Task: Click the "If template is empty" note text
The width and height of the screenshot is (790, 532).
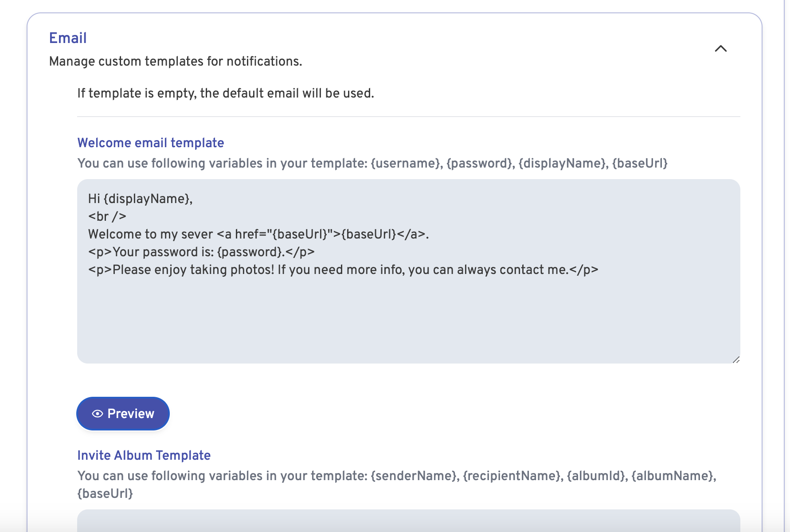Action: pyautogui.click(x=226, y=93)
